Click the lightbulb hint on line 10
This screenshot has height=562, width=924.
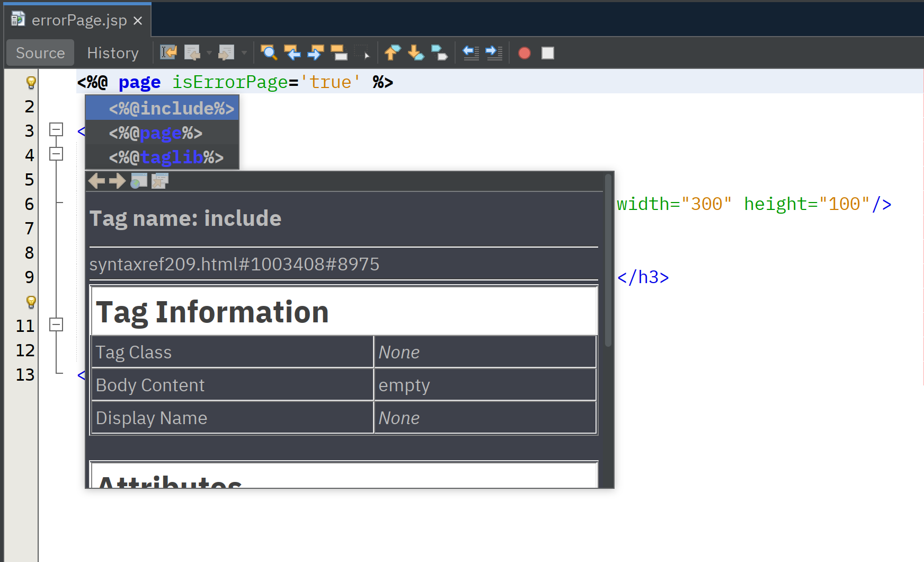(31, 302)
